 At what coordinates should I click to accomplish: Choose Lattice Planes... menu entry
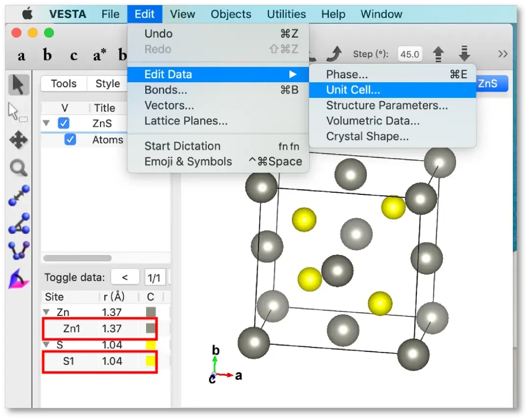point(218,121)
